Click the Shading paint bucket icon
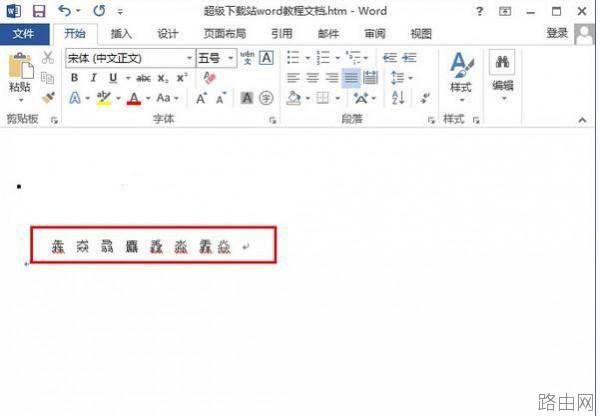The image size is (600, 416). [x=293, y=99]
